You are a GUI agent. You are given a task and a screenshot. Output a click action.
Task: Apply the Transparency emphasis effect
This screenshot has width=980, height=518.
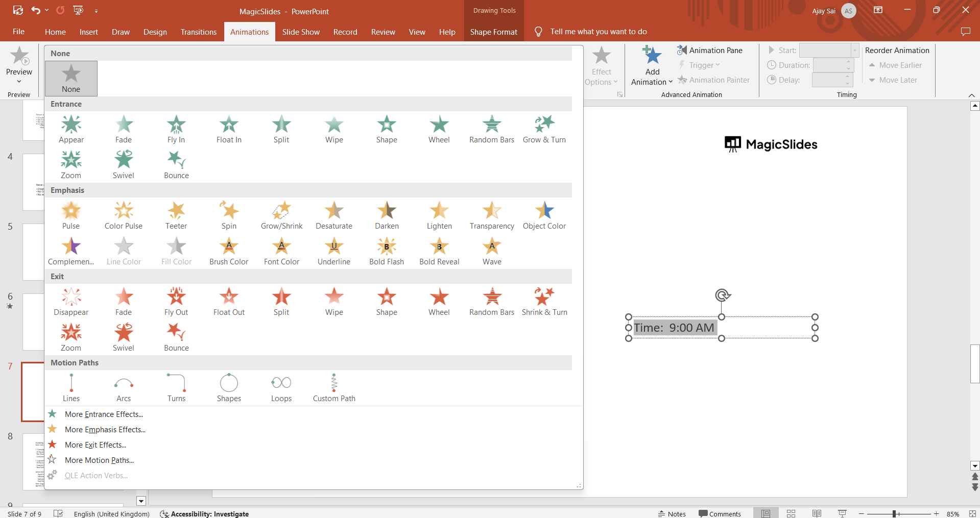pyautogui.click(x=492, y=215)
